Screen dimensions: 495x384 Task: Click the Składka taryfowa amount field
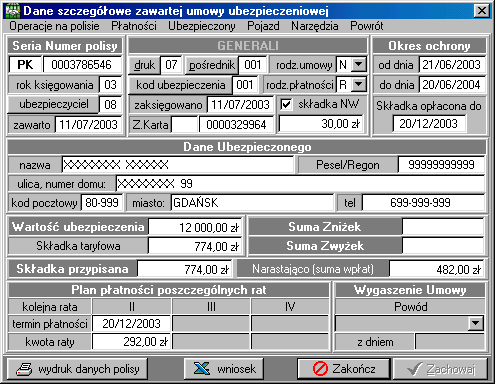(x=195, y=247)
